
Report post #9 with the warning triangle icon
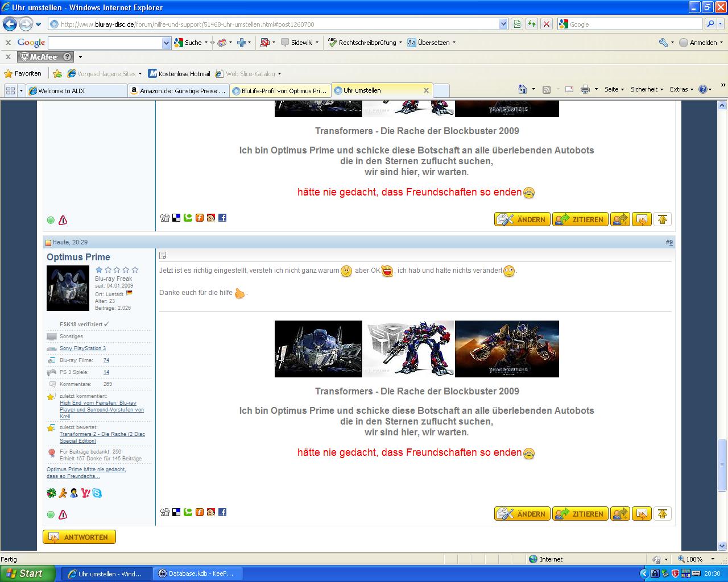63,514
